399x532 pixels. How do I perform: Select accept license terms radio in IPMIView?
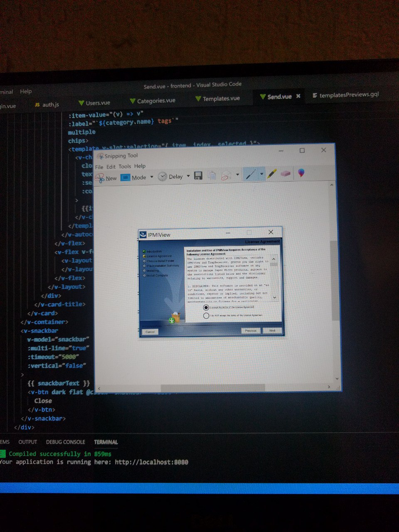pos(206,308)
